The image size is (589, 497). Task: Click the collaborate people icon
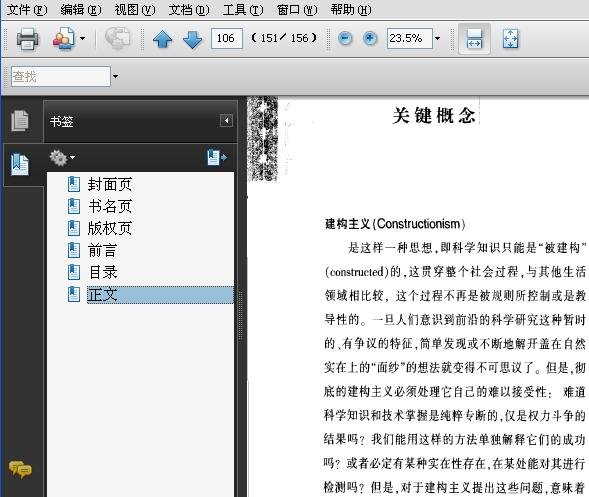point(63,38)
